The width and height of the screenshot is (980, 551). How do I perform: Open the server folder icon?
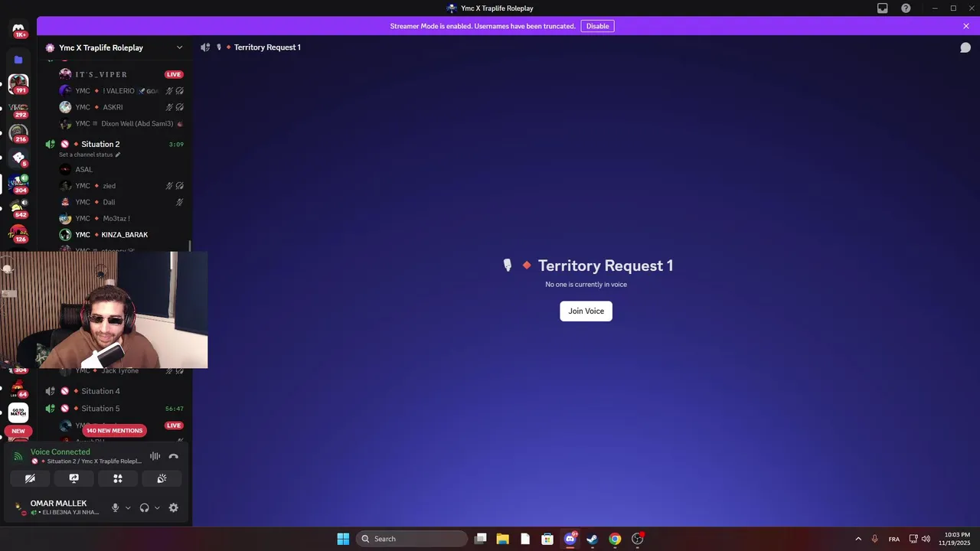(18, 59)
